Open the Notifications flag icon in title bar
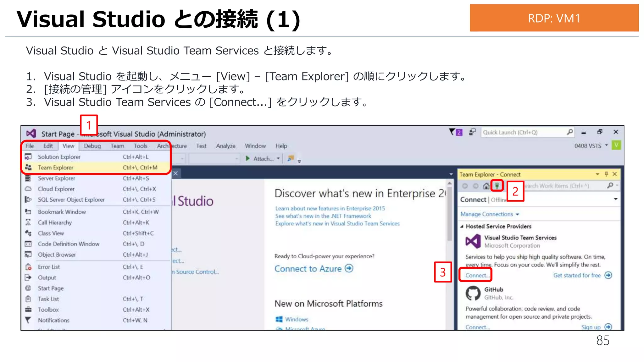644x362 pixels. point(455,132)
